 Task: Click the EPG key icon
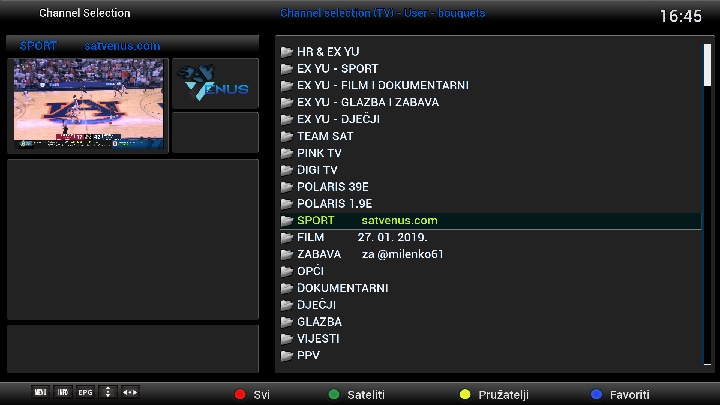click(85, 392)
